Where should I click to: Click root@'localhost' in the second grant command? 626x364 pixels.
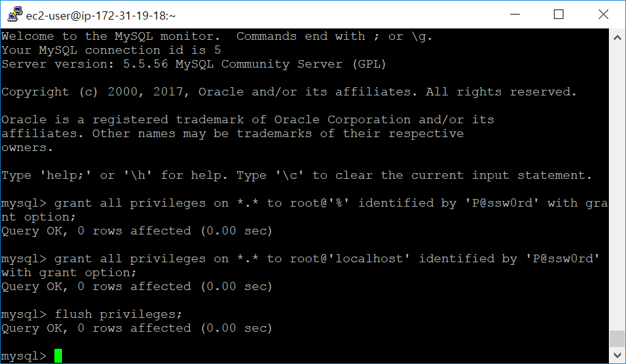click(350, 259)
